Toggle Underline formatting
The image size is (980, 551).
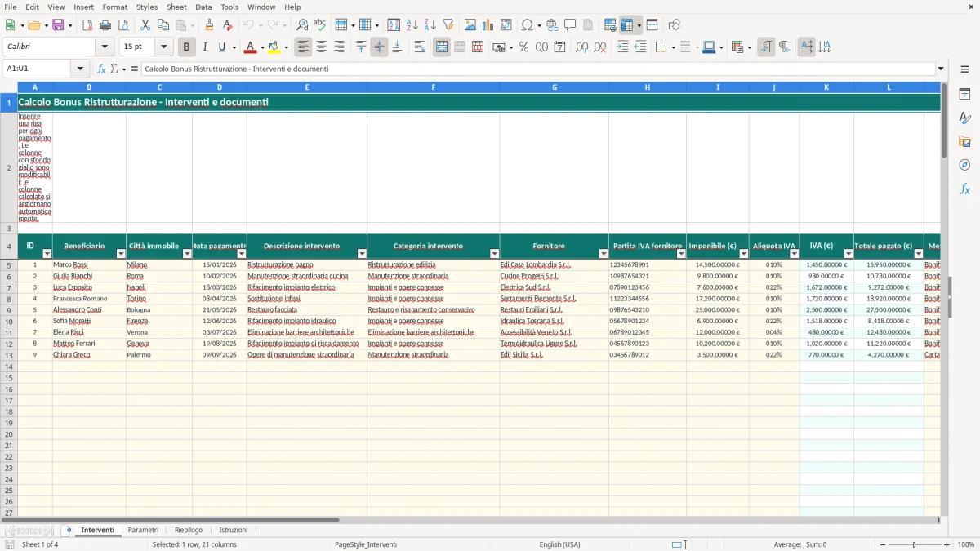(222, 47)
